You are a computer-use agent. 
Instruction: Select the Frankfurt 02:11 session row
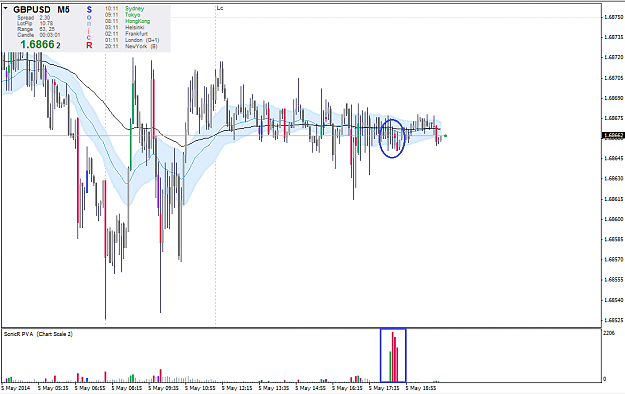(x=126, y=34)
